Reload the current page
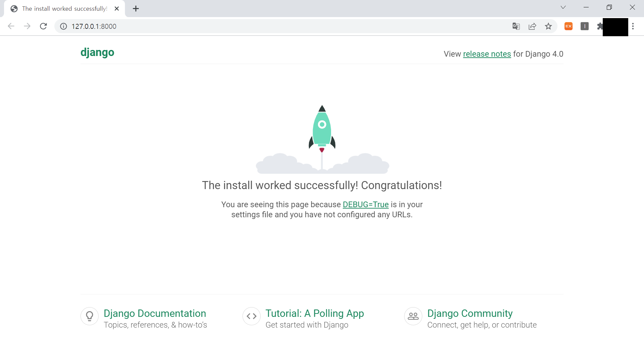Screen dimensions: 644x342 tap(43, 26)
